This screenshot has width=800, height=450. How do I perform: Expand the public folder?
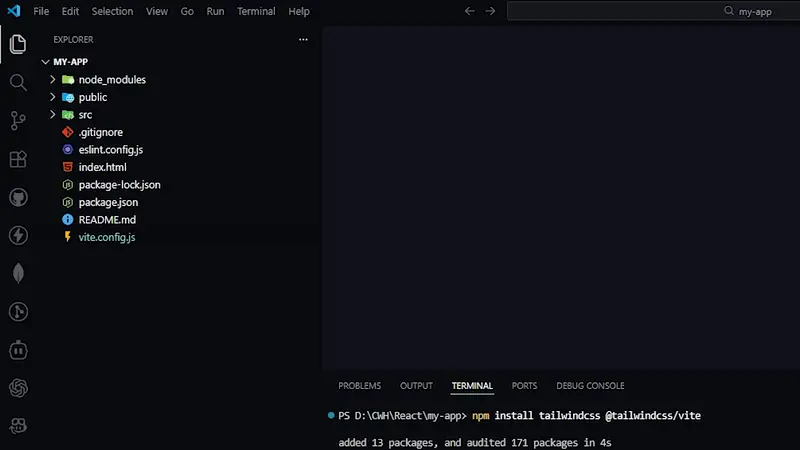coord(92,97)
